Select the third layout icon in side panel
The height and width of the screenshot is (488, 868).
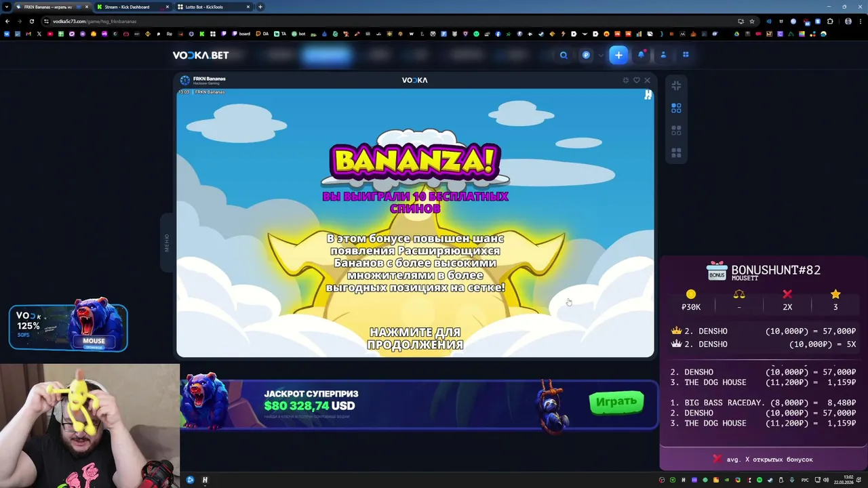pyautogui.click(x=676, y=130)
